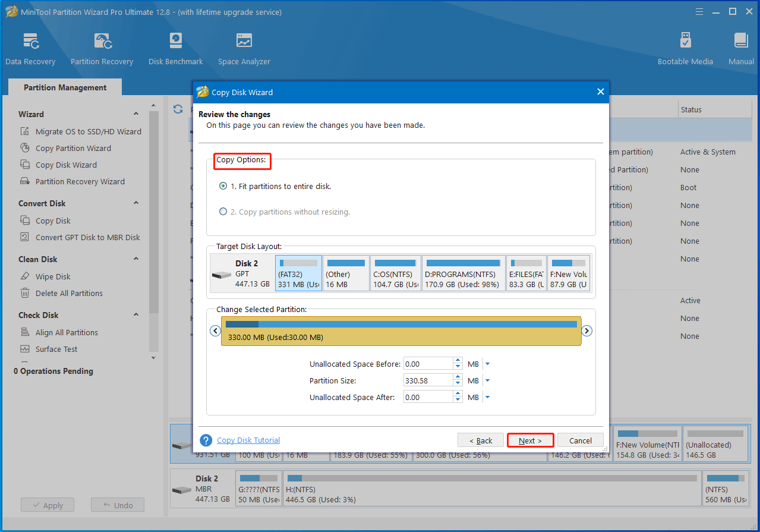
Task: Select Disk 2 MBR in the main window disk map
Action: pos(203,489)
